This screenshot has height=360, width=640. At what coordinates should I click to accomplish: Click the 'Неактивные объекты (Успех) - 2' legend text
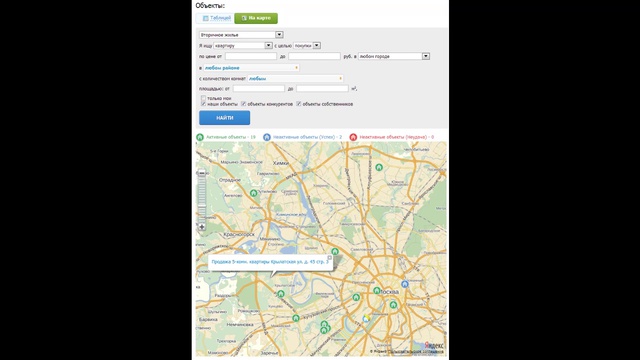[x=307, y=137]
